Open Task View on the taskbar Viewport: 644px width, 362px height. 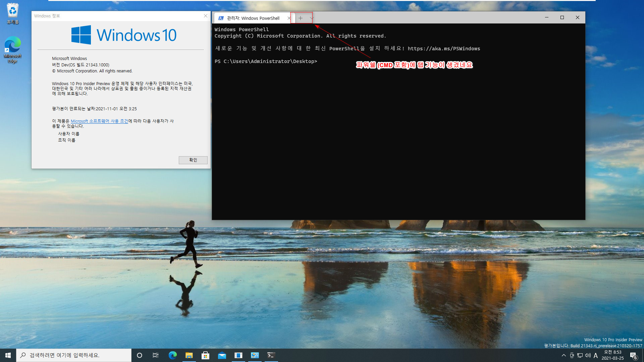(156, 355)
